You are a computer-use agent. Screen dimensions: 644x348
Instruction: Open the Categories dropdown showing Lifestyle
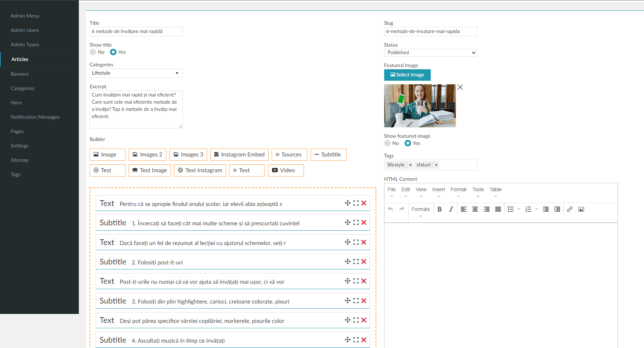click(x=136, y=73)
